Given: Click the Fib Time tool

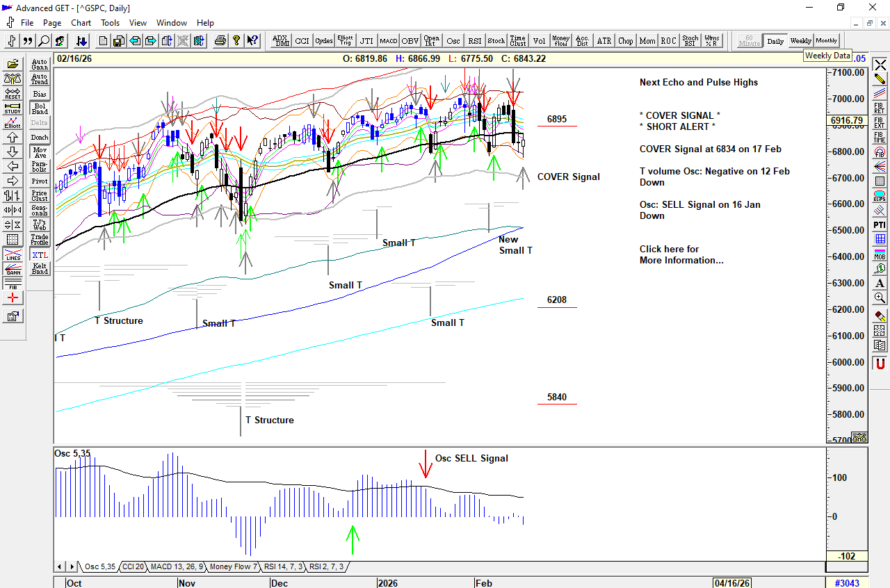Looking at the screenshot, I should (880, 137).
